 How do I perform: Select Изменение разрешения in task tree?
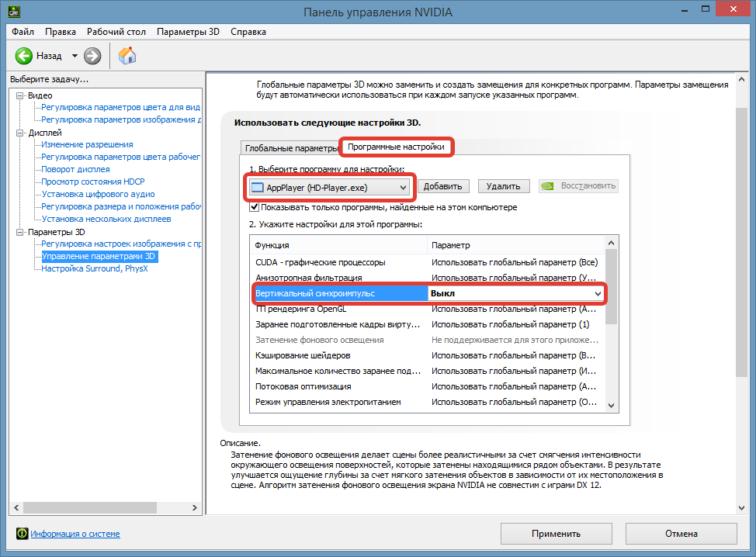click(x=87, y=144)
